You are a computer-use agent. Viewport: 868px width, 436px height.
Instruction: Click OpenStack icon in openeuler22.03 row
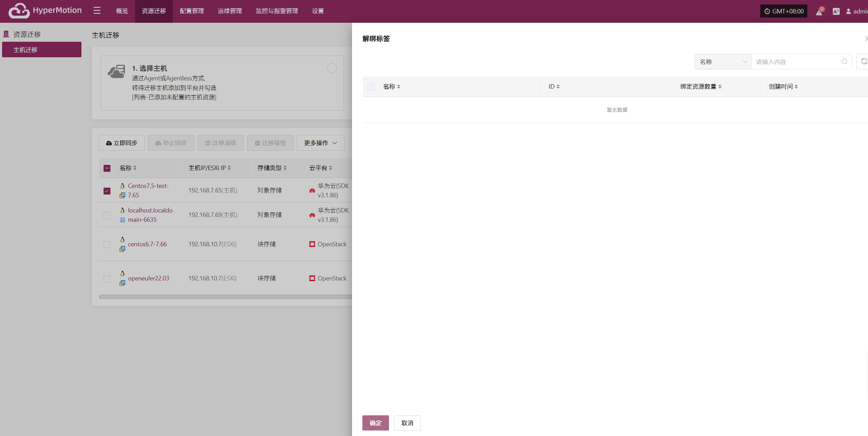click(312, 278)
